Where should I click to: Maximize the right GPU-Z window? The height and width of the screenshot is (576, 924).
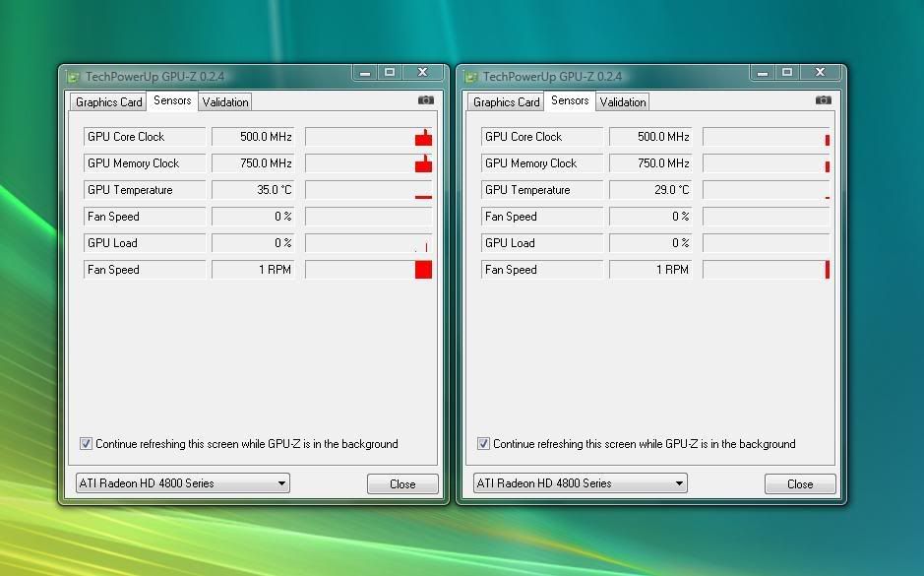tap(787, 73)
